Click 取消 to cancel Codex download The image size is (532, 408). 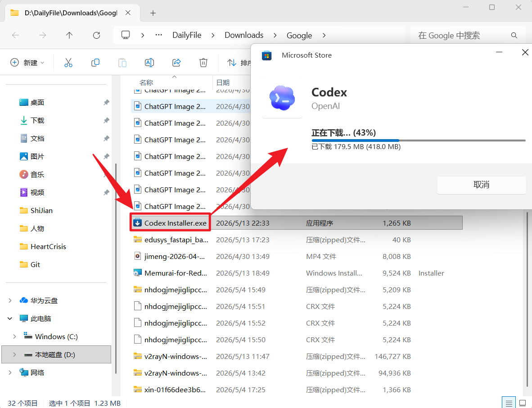481,185
